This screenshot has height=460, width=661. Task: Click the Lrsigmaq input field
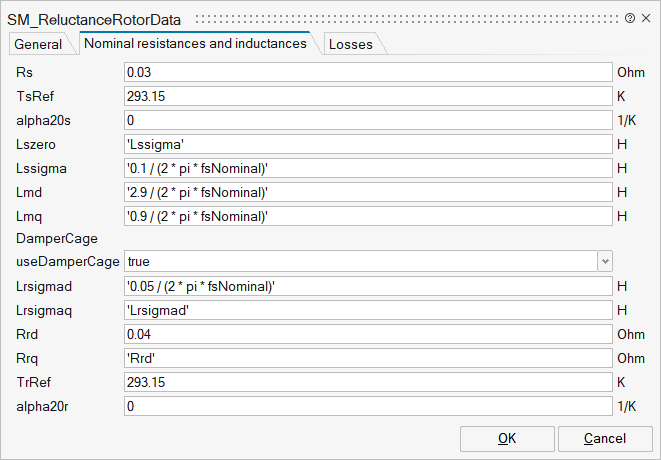coord(367,310)
